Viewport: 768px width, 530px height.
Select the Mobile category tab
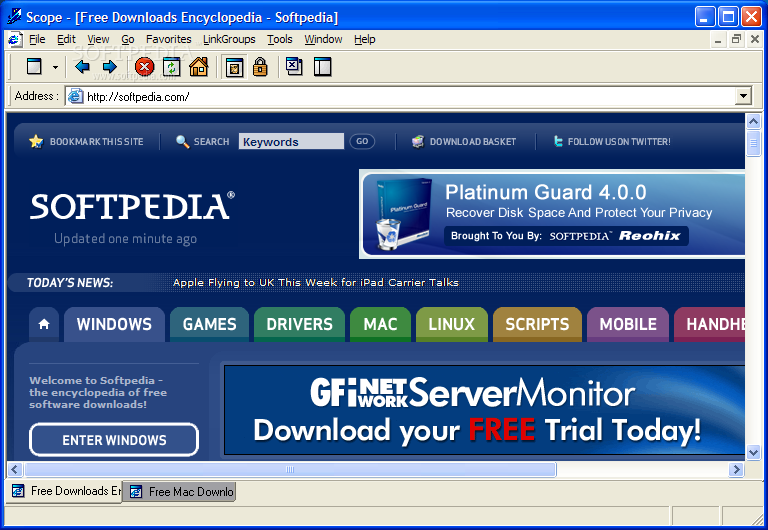(628, 324)
